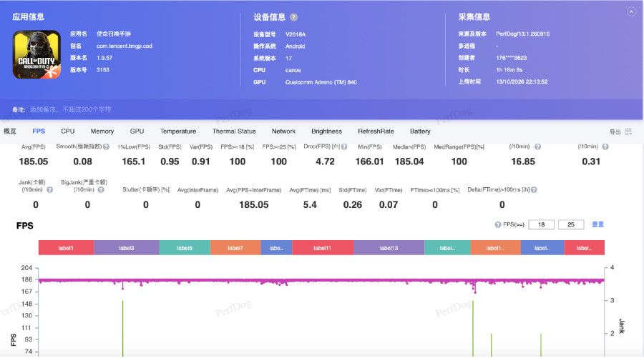
Task: Click the Jank (/10min) help icon
Action: click(x=49, y=190)
